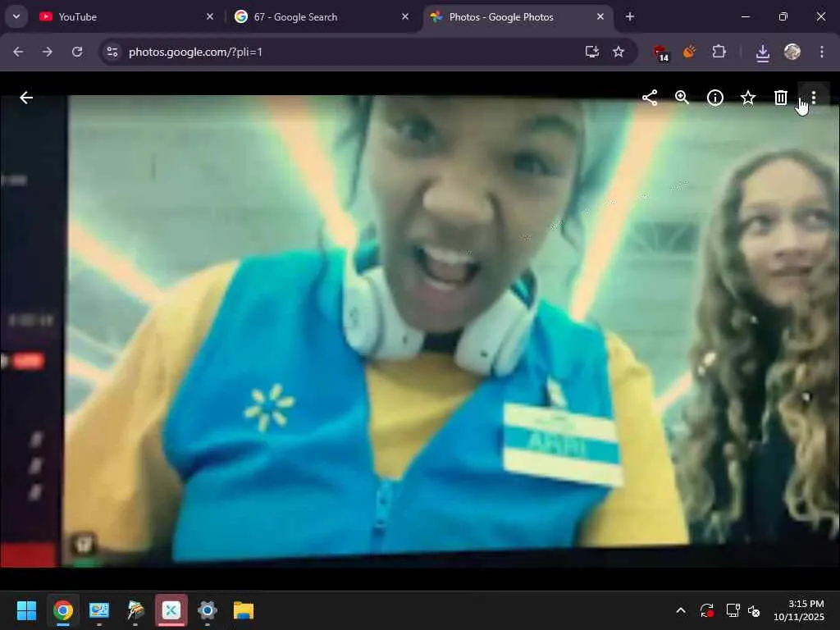Image resolution: width=840 pixels, height=630 pixels.
Task: Open photo info panel
Action: [715, 98]
